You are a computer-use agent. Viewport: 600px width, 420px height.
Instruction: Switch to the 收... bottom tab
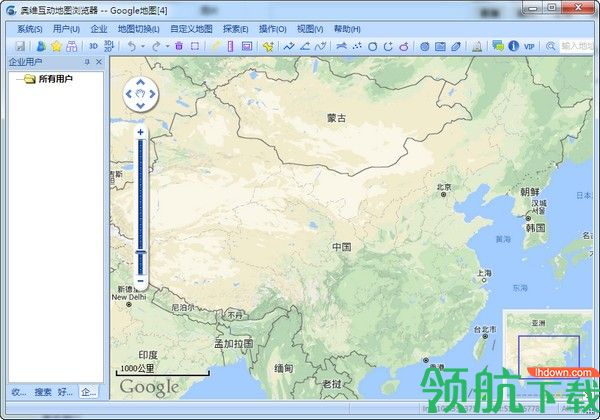click(x=19, y=392)
